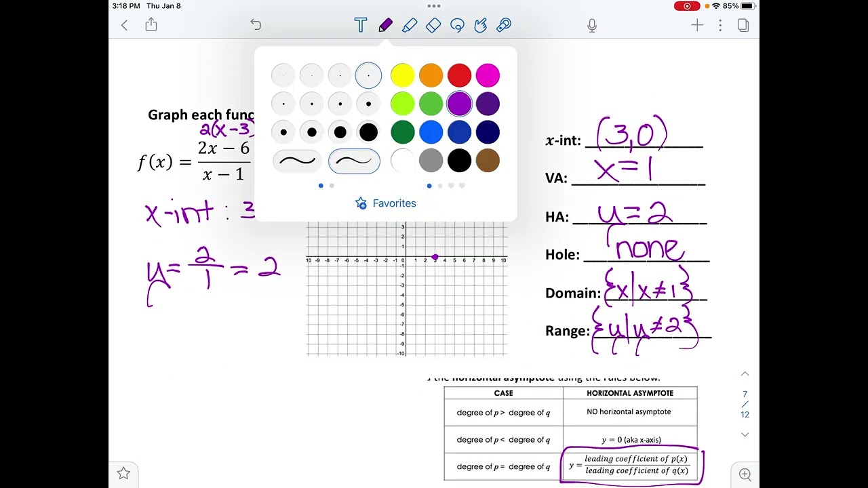Tap the Wi-Fi status icon
This screenshot has width=868, height=488.
click(x=716, y=6)
